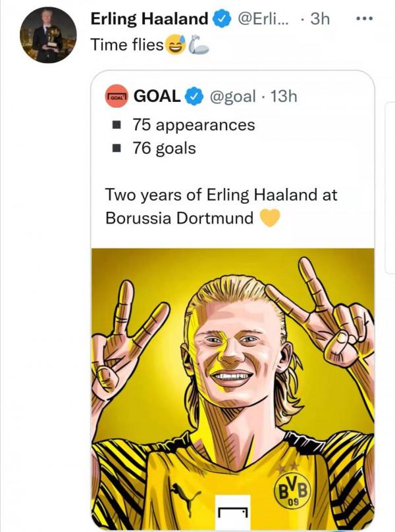Open Erling Haaland's profile picture
This screenshot has height=532, width=395.
(48, 36)
